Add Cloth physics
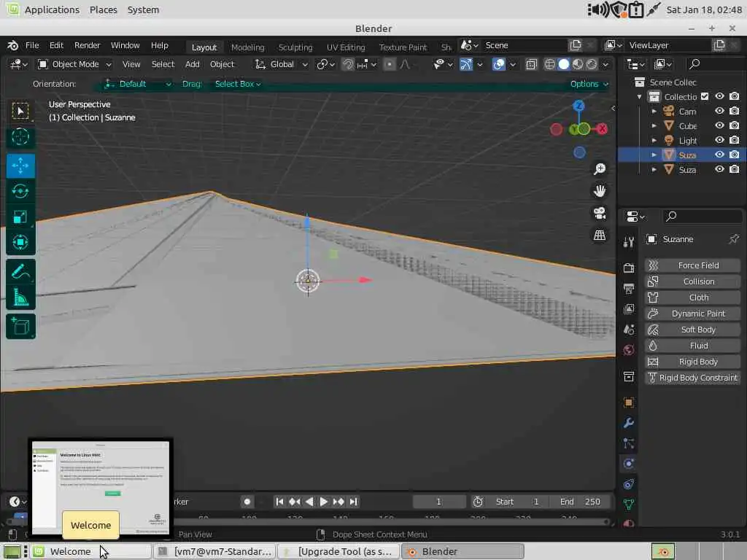Image resolution: width=747 pixels, height=560 pixels. tap(692, 297)
